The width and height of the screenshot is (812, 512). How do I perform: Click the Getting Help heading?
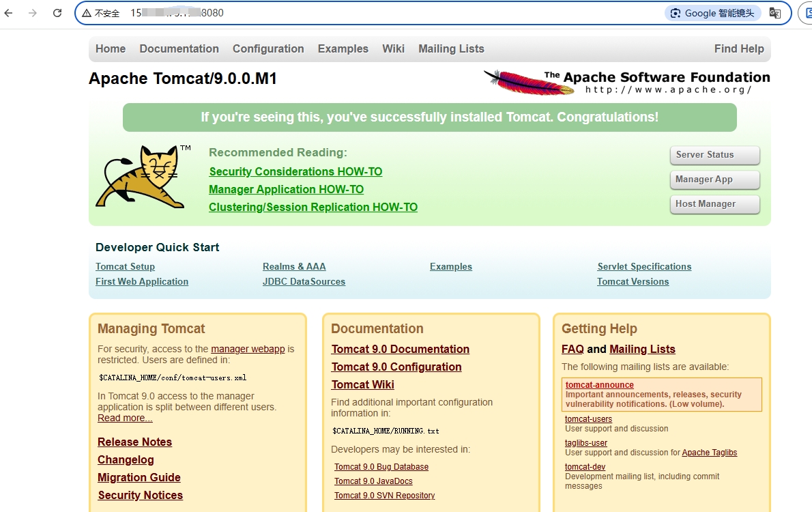click(599, 328)
